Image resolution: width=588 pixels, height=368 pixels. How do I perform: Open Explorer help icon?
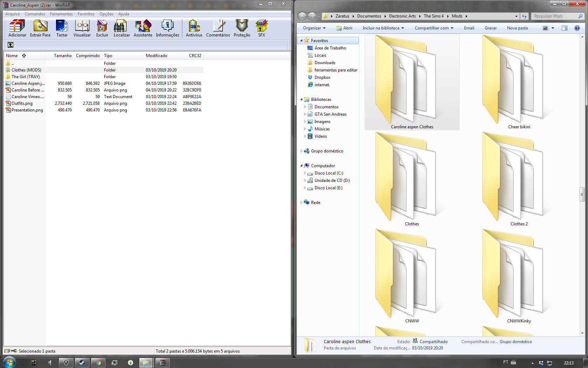(x=577, y=28)
